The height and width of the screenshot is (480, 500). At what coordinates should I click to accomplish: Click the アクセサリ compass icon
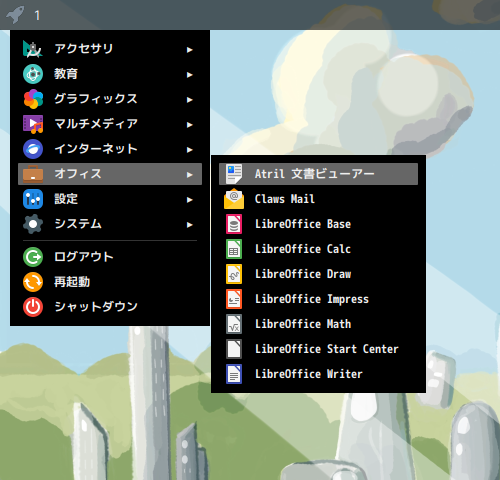pos(33,49)
